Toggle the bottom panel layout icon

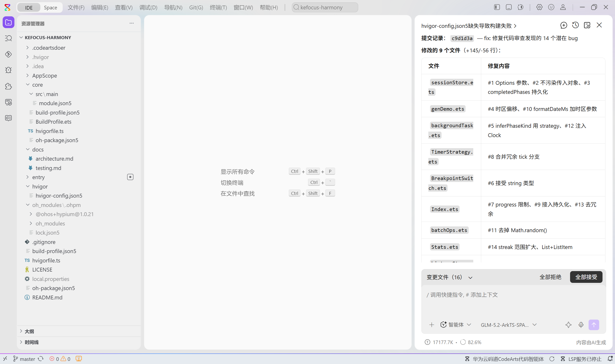click(509, 7)
